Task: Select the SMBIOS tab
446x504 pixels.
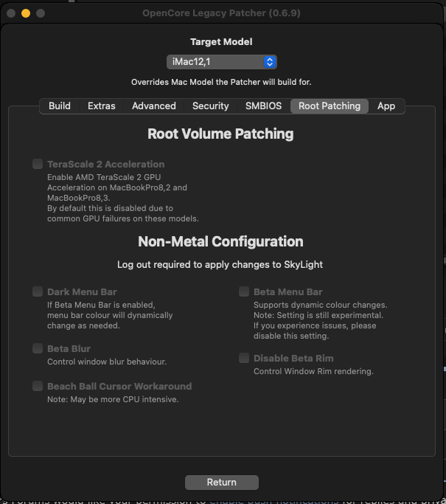Action: (263, 106)
